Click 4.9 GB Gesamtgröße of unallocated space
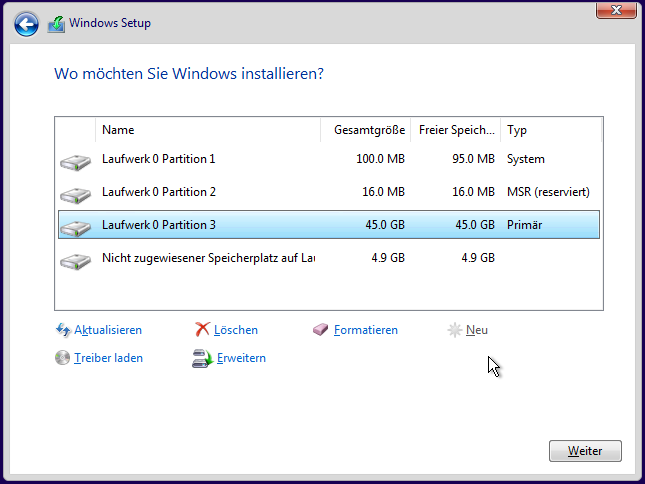The image size is (645, 484). point(388,258)
